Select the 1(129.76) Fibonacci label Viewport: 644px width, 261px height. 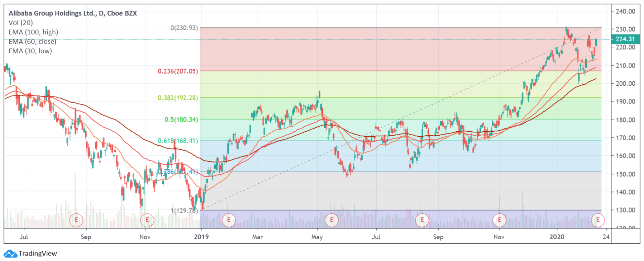point(184,211)
